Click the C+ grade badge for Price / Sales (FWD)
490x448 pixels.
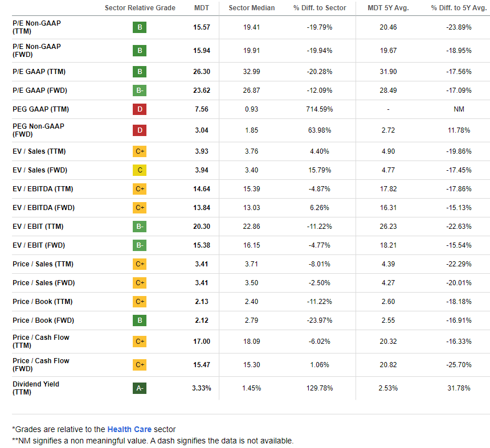pyautogui.click(x=140, y=283)
